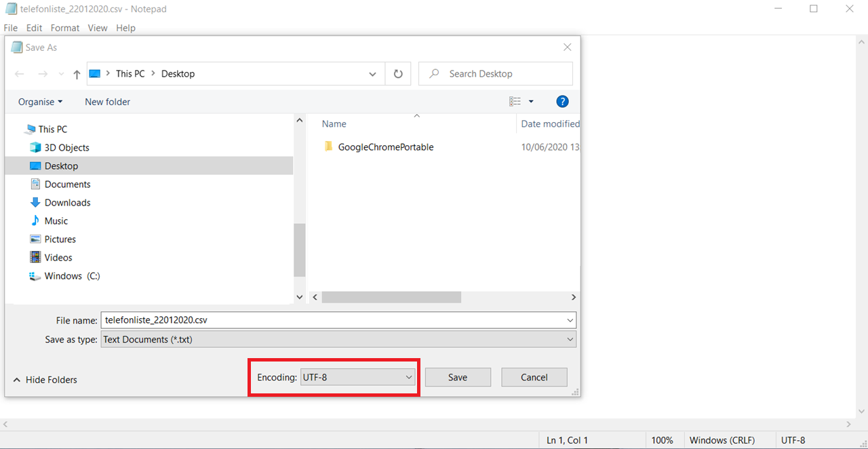Click the Save button
This screenshot has width=868, height=449.
pyautogui.click(x=458, y=377)
